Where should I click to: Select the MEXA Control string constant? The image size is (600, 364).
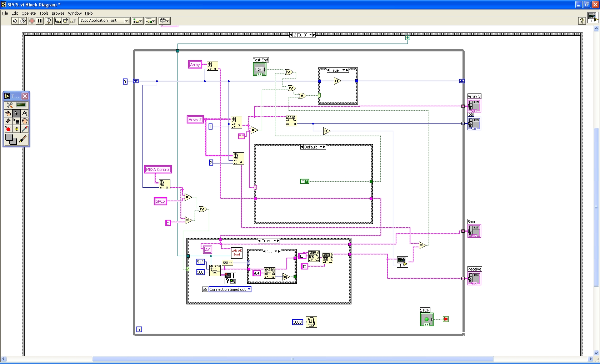pos(158,170)
